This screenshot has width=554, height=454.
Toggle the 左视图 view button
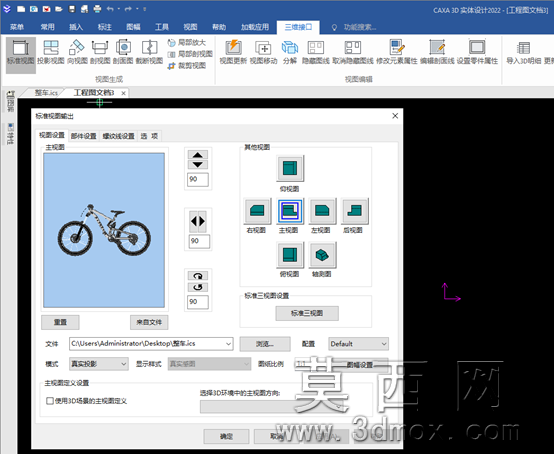pyautogui.click(x=322, y=211)
